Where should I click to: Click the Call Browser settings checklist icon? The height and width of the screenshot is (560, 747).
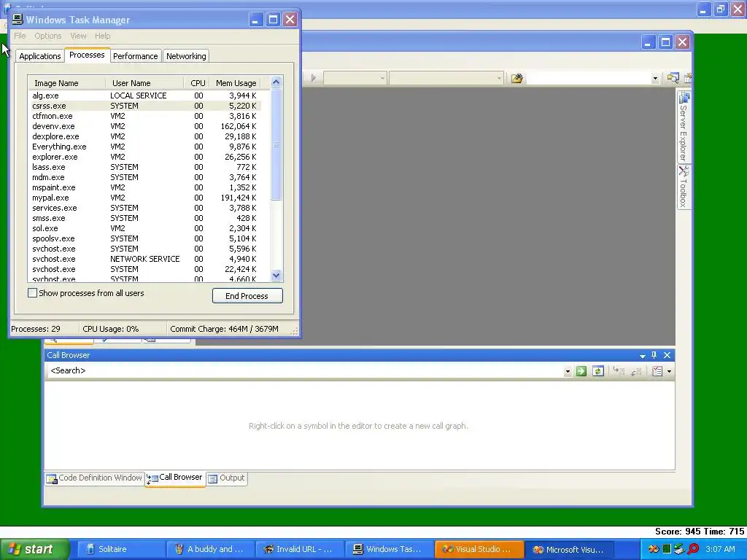(657, 371)
